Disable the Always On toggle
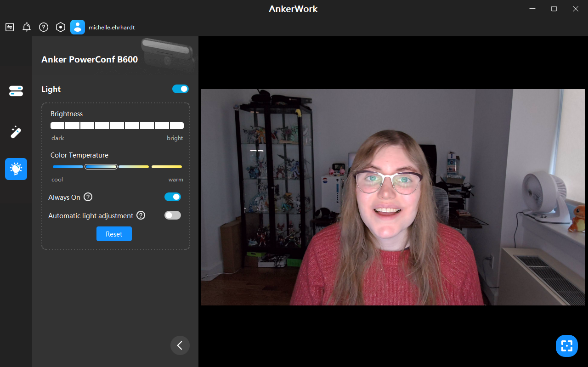The height and width of the screenshot is (367, 588). pyautogui.click(x=173, y=197)
